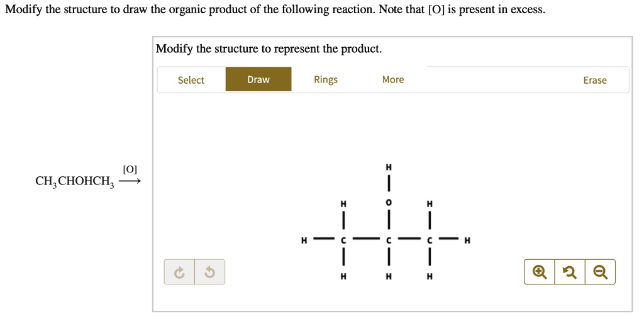Click the bond between oxygen and top hydrogen

[x=389, y=185]
